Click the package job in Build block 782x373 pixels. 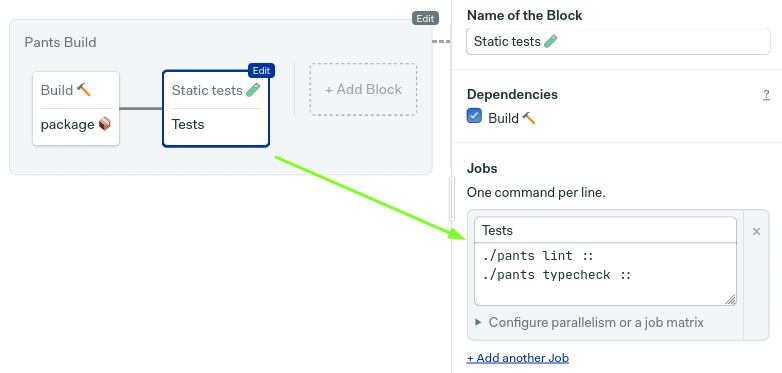coord(76,124)
